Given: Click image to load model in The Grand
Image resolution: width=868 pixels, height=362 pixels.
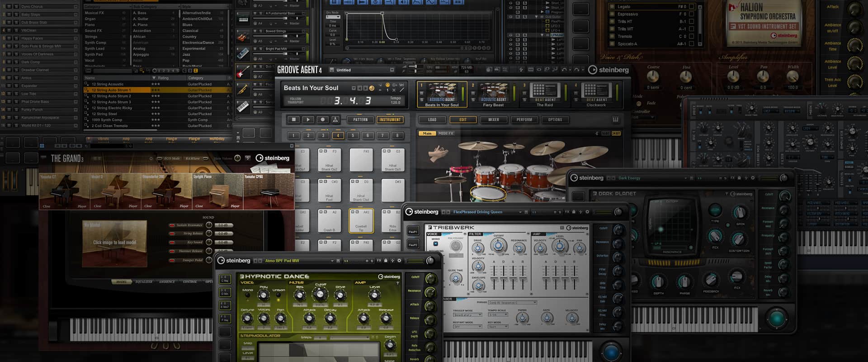Looking at the screenshot, I should tap(114, 243).
